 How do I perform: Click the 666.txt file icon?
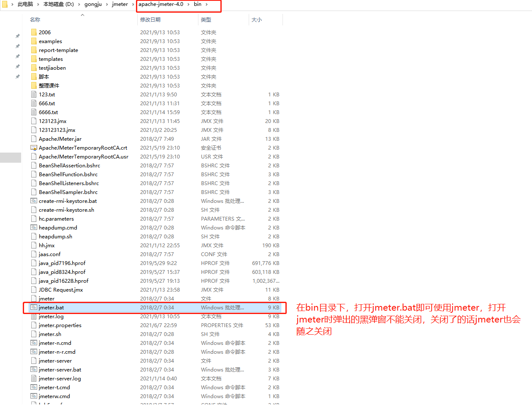[x=34, y=103]
